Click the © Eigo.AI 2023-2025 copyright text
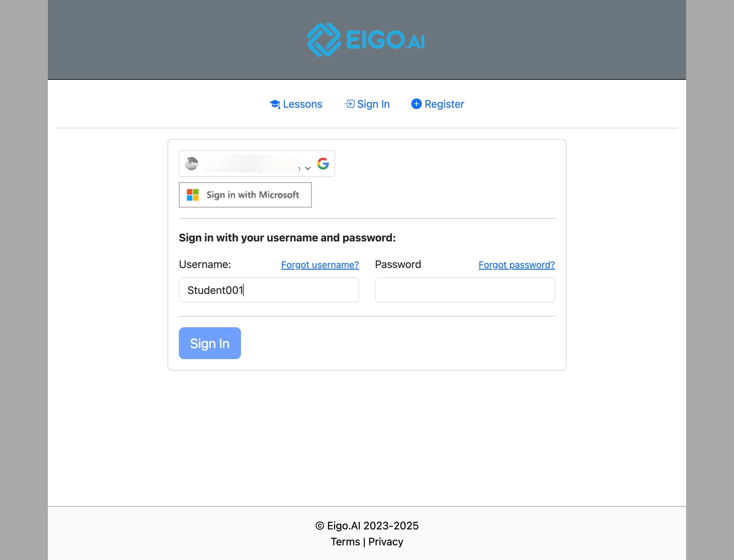The width and height of the screenshot is (734, 560). tap(367, 526)
